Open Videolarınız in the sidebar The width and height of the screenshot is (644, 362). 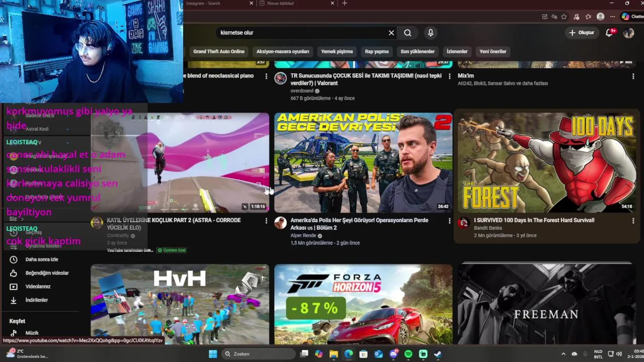click(38, 287)
